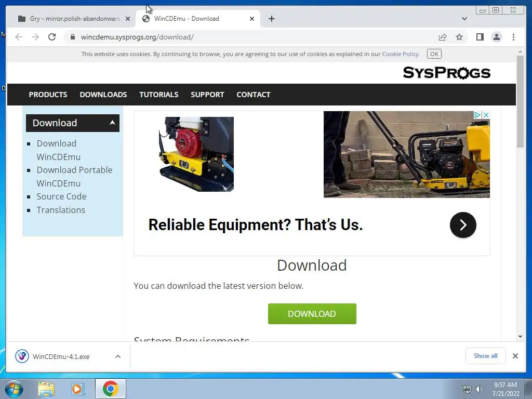Open the tab search chevron
The width and height of the screenshot is (532, 399).
coord(464,19)
